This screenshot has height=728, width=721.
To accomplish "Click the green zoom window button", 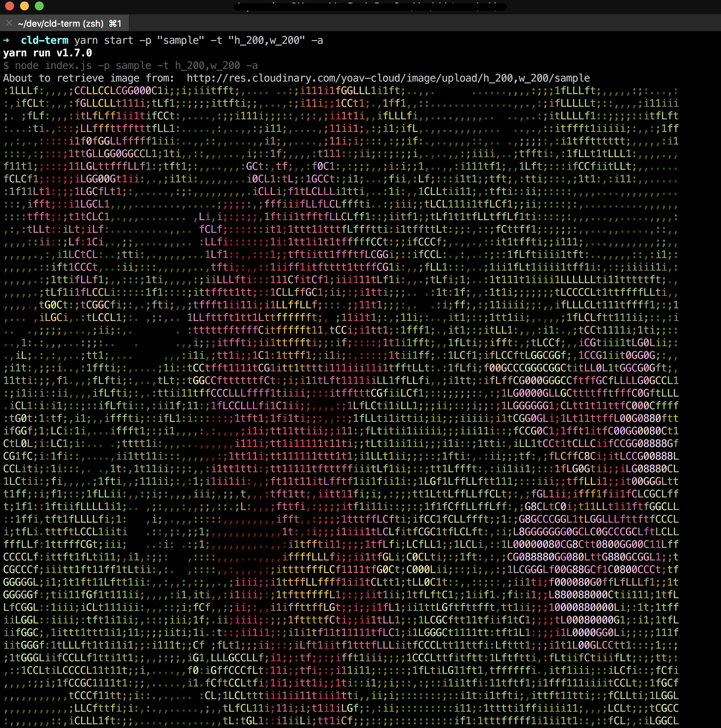I will [39, 6].
